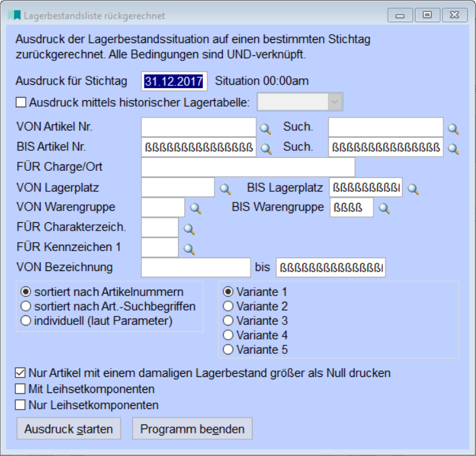Click the BIS Artikel Nr. input

point(199,147)
